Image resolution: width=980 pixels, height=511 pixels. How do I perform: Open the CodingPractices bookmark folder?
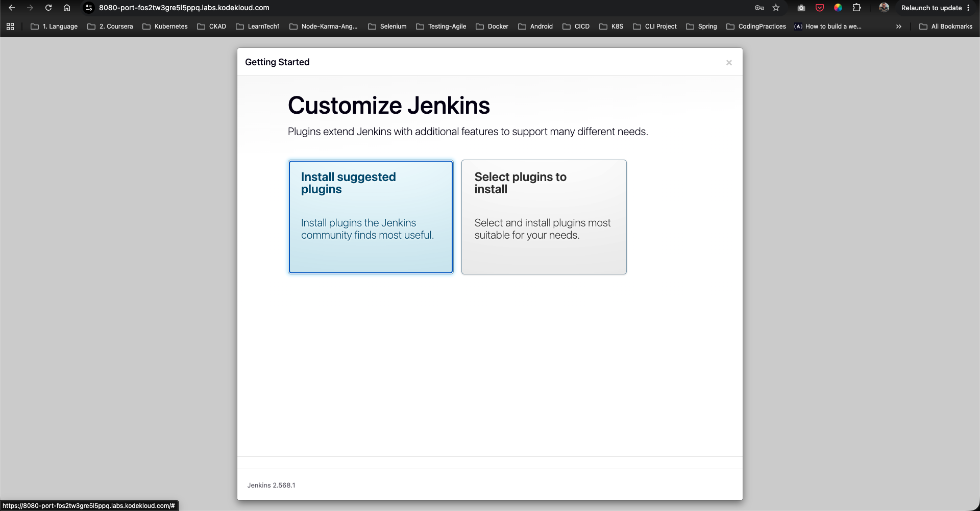[x=756, y=27]
